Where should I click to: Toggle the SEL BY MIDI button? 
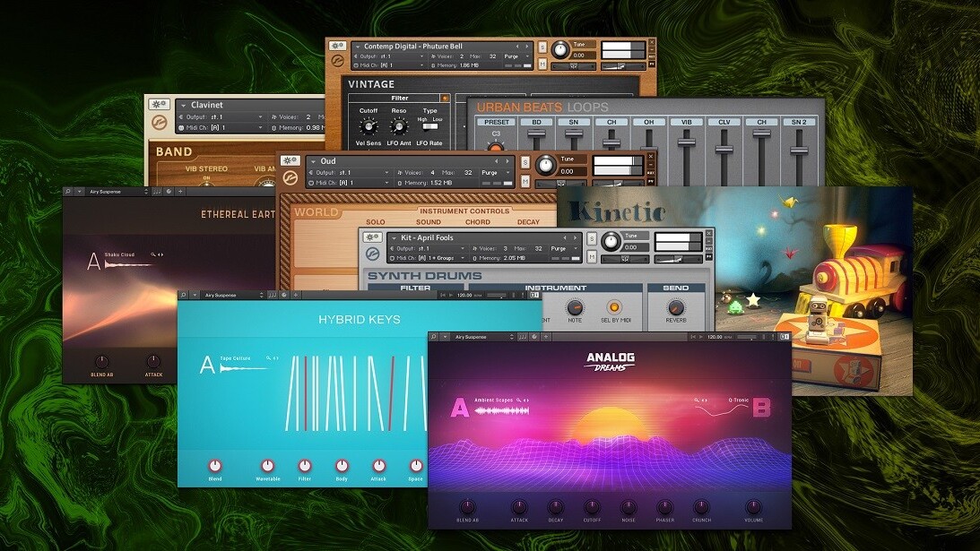coord(614,307)
